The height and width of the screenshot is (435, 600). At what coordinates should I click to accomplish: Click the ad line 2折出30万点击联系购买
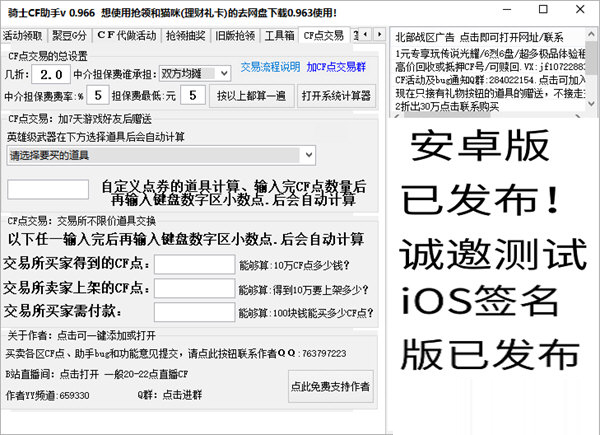447,106
